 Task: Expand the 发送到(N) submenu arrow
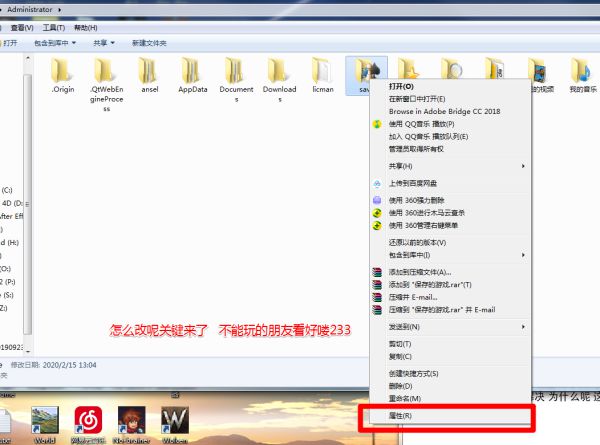tap(523, 327)
